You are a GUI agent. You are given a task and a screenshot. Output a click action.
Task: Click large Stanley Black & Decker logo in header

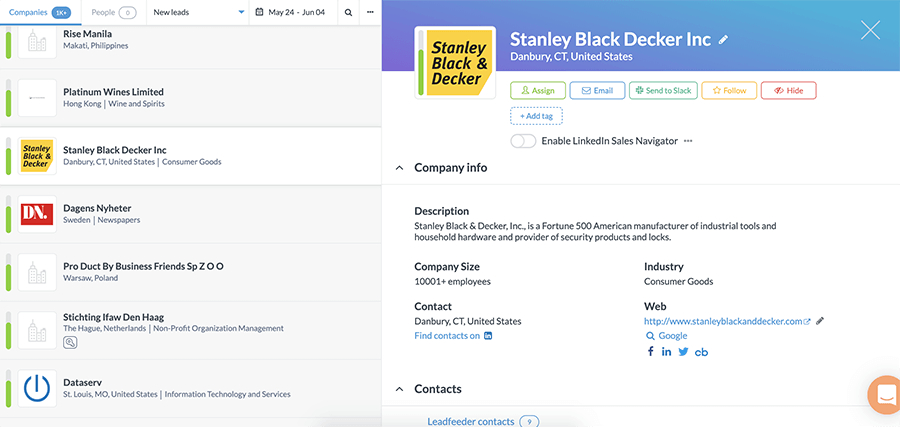point(460,63)
